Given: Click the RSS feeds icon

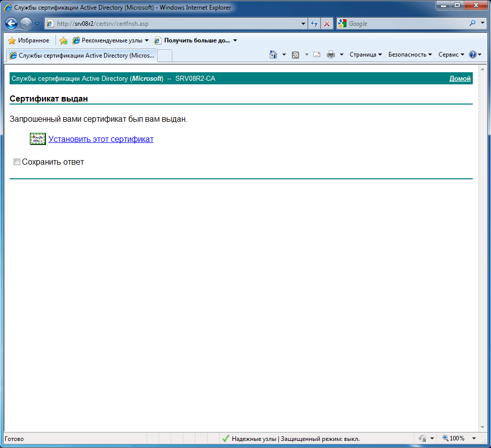Looking at the screenshot, I should pyautogui.click(x=296, y=55).
